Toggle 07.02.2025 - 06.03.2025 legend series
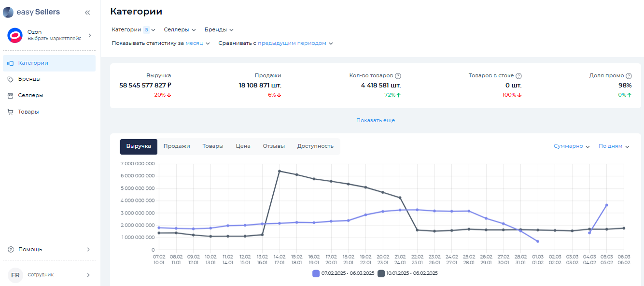 click(343, 273)
